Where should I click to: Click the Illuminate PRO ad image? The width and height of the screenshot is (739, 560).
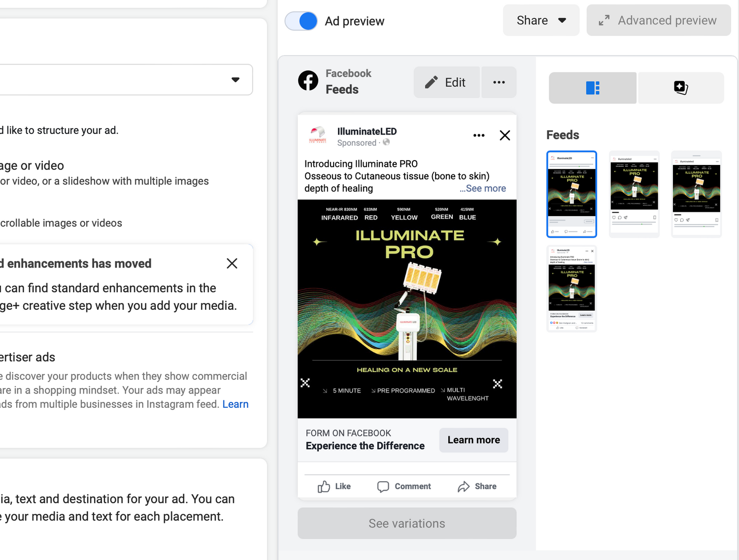pos(407,309)
